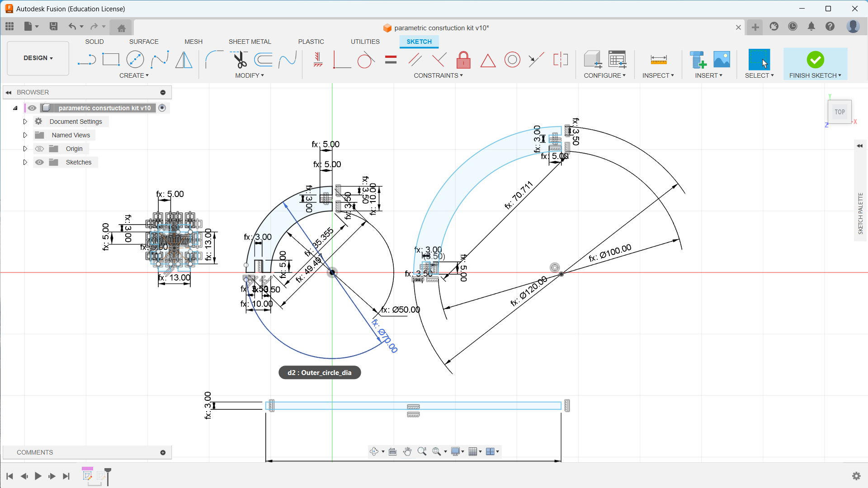Toggle visibility of Origin folder
The image size is (868, 488).
click(40, 149)
